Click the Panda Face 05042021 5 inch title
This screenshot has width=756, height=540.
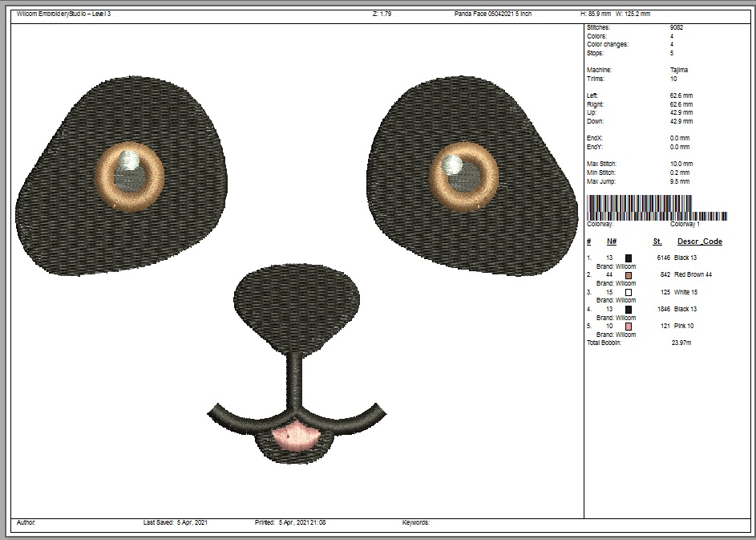point(493,14)
